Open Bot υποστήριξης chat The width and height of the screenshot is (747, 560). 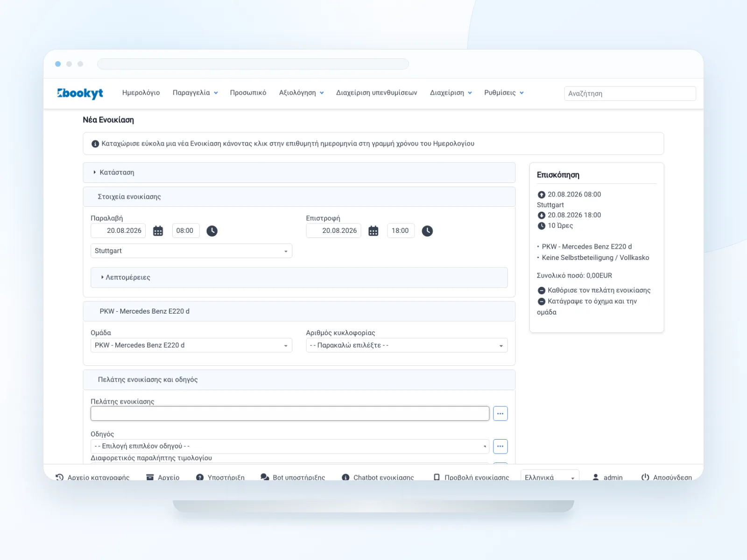coord(293,477)
